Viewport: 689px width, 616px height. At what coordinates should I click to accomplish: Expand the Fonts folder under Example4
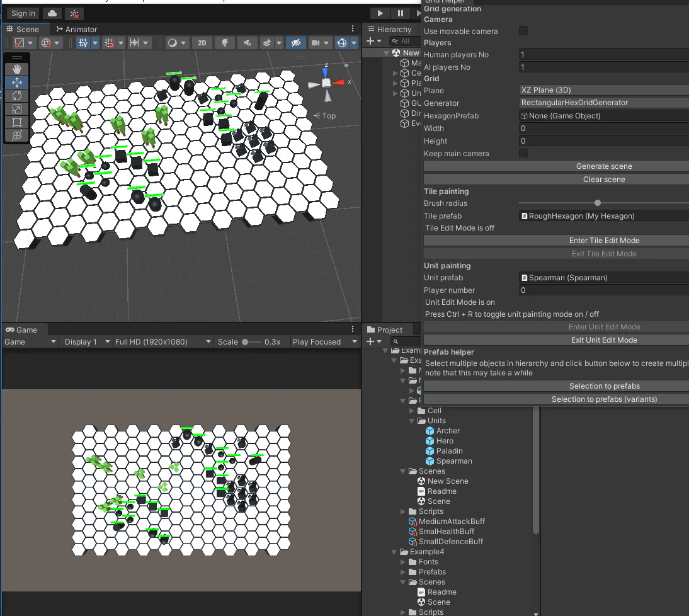[402, 562]
